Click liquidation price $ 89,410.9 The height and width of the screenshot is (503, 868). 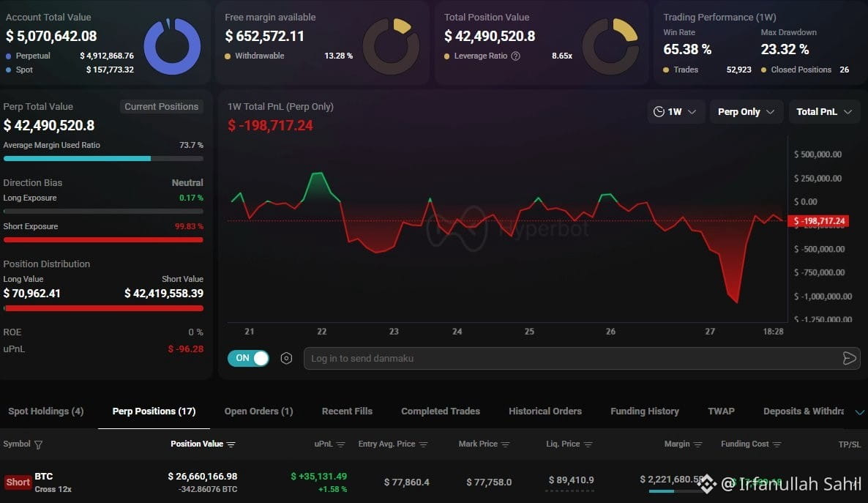tap(572, 480)
